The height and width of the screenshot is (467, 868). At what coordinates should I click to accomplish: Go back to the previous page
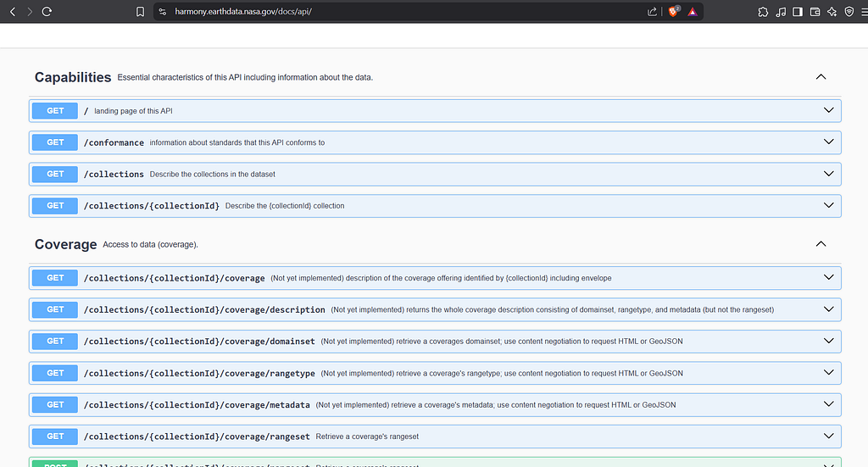pos(13,12)
